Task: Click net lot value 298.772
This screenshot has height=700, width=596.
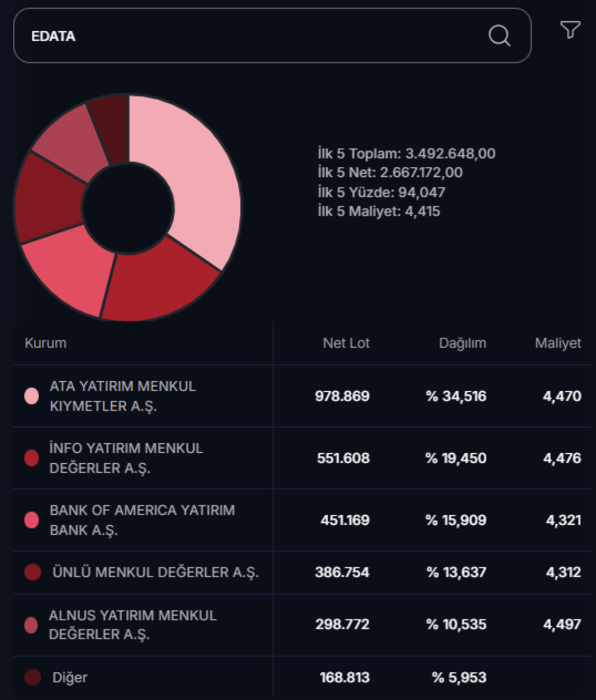Action: pyautogui.click(x=343, y=625)
